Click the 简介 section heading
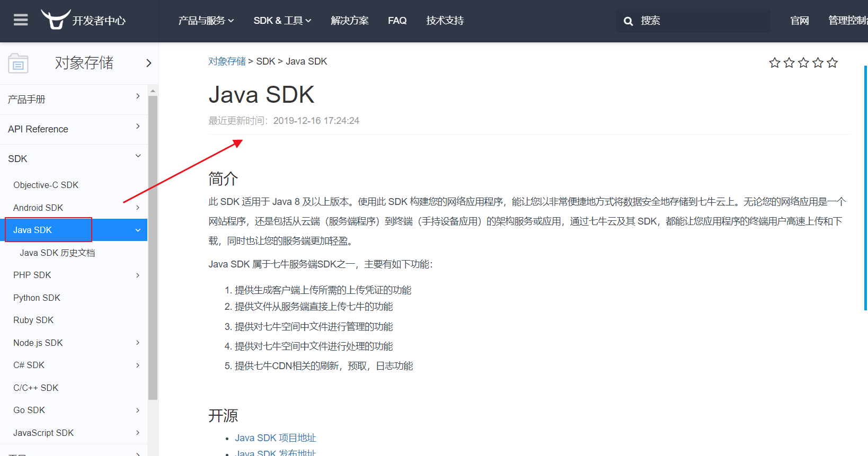This screenshot has height=456, width=868. [x=223, y=178]
